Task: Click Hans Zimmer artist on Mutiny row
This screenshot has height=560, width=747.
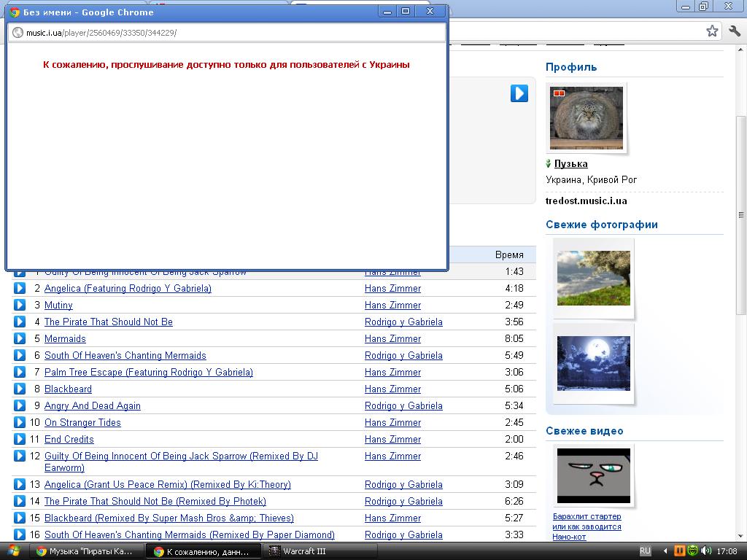Action: pos(393,305)
